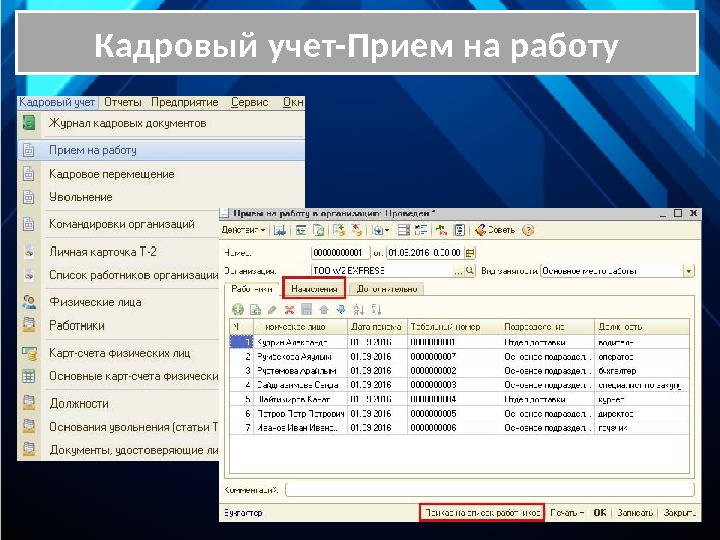This screenshot has height=540, width=720.
Task: Expand the Вид занятости dropdown arrow
Action: point(688,271)
